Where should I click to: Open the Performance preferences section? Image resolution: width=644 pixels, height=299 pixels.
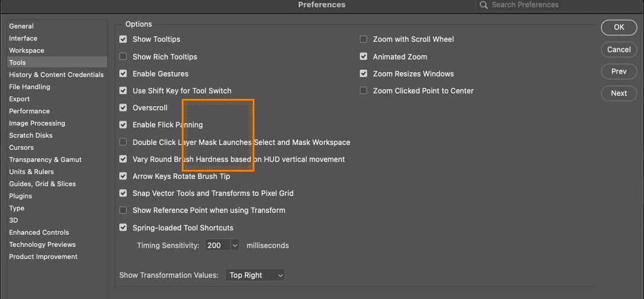[x=29, y=111]
